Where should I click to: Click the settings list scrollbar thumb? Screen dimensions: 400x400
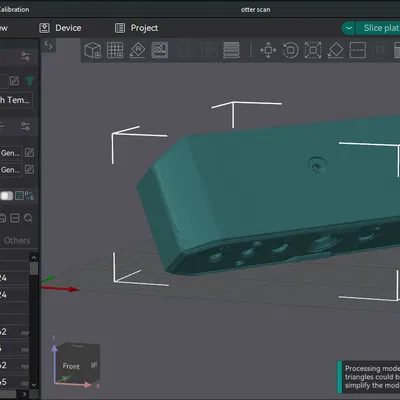pyautogui.click(x=34, y=268)
